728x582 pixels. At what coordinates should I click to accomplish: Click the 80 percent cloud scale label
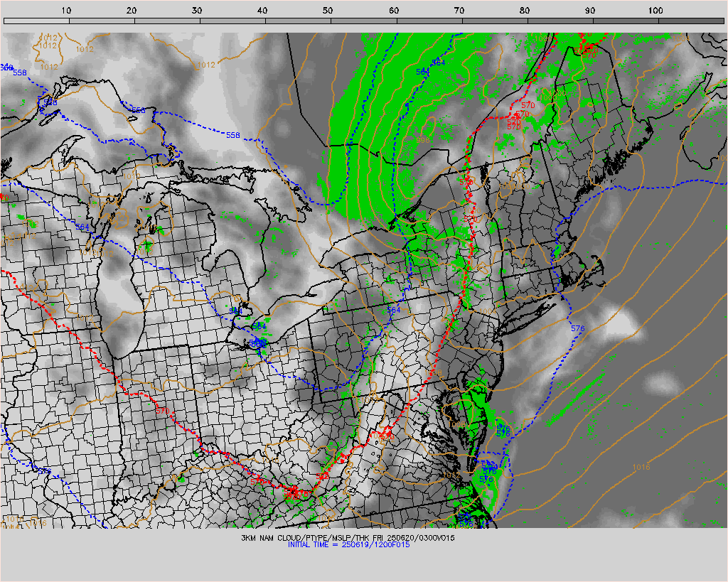525,10
